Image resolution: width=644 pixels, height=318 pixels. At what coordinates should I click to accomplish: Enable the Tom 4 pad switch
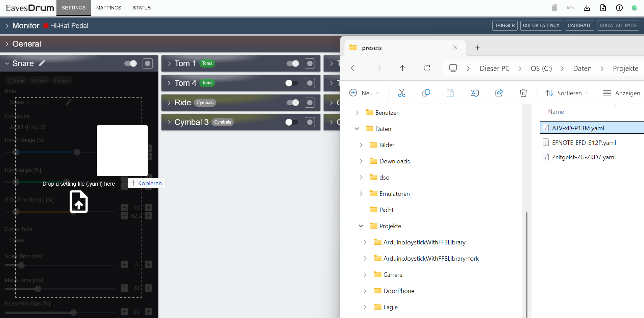pos(292,83)
